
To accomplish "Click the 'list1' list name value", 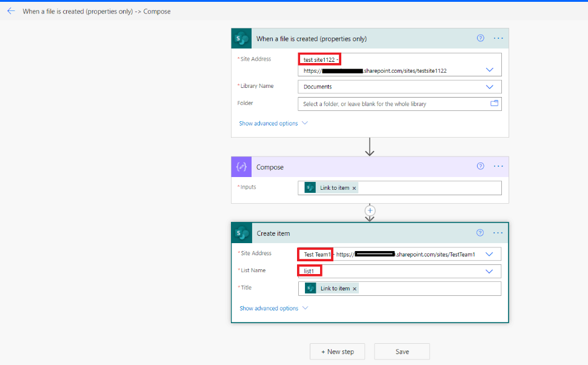I will [x=309, y=271].
